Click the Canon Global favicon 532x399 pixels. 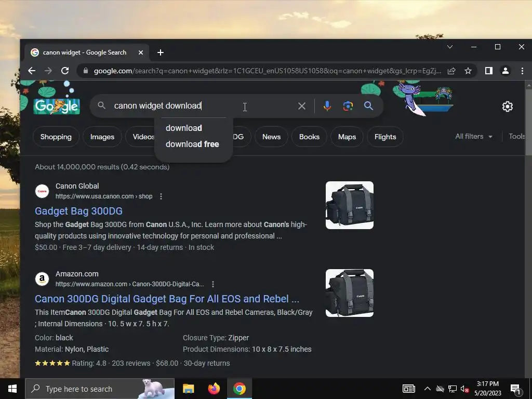[42, 191]
